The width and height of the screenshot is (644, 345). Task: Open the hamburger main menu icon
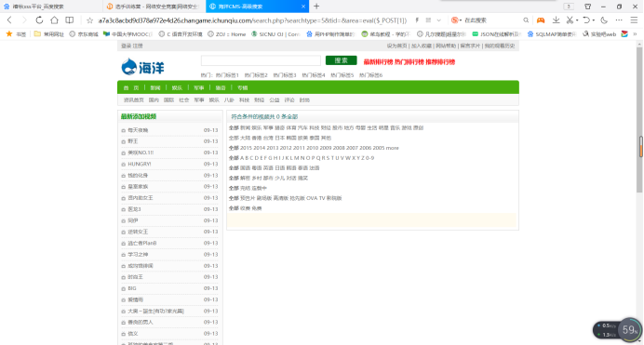634,20
